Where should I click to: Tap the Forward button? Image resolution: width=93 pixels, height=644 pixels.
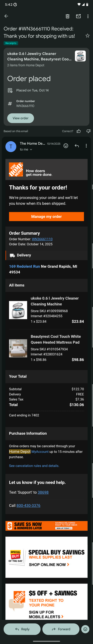(x=61, y=629)
